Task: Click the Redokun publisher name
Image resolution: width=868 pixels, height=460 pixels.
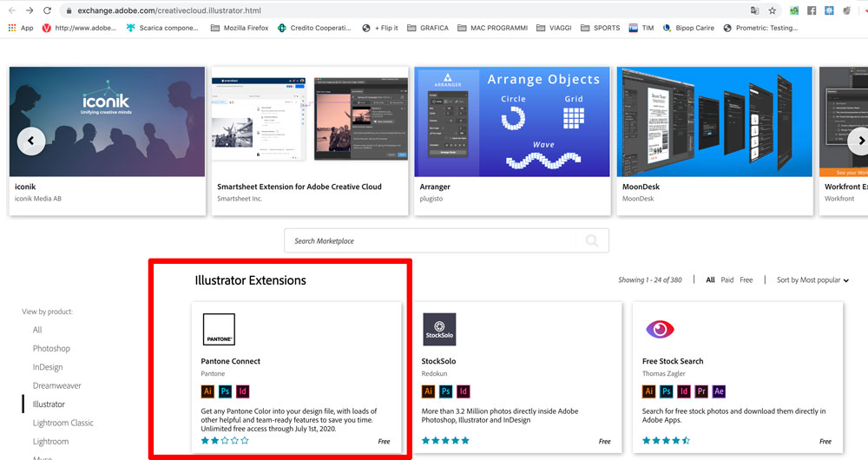Action: tap(434, 374)
